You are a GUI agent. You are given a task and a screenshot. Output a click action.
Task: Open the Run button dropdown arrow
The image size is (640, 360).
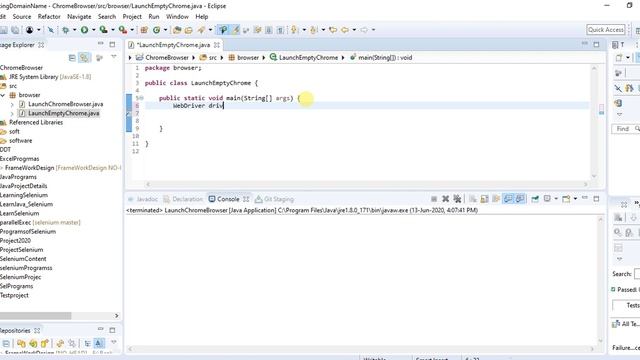pyautogui.click(x=93, y=30)
